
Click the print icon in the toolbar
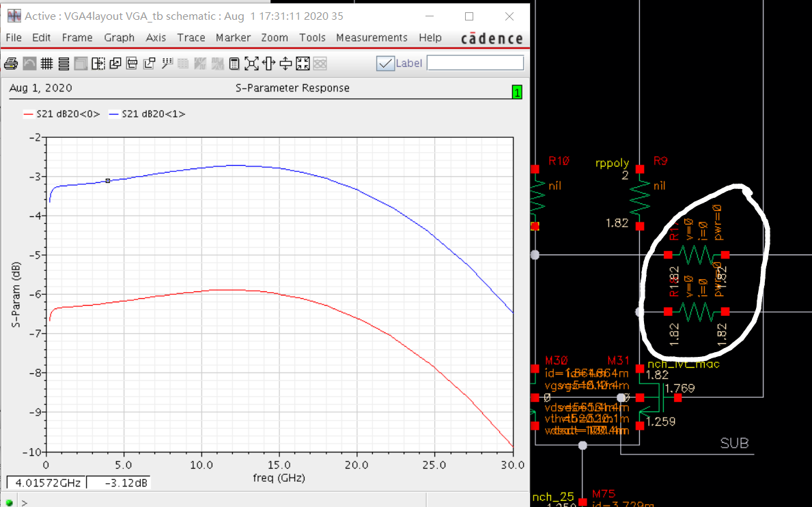[x=11, y=63]
